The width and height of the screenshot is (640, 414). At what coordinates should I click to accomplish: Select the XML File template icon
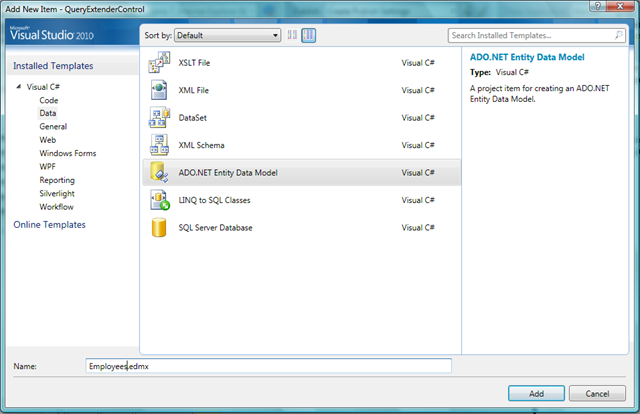point(159,90)
